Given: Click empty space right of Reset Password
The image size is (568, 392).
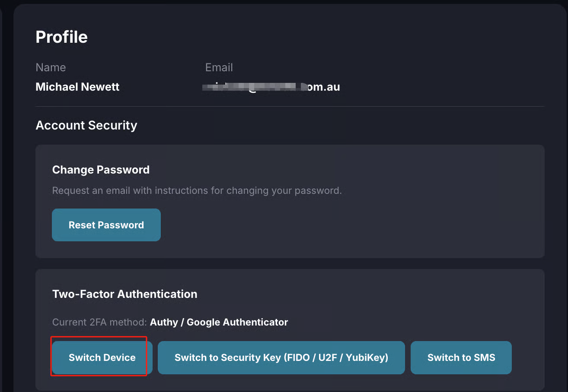Looking at the screenshot, I should click(x=346, y=225).
